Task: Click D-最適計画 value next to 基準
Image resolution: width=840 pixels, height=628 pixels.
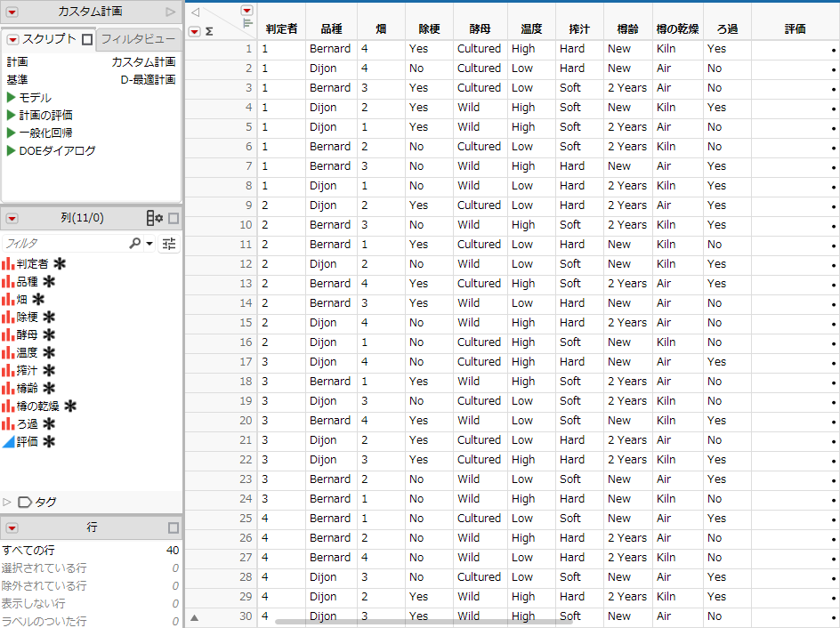Action: point(149,80)
